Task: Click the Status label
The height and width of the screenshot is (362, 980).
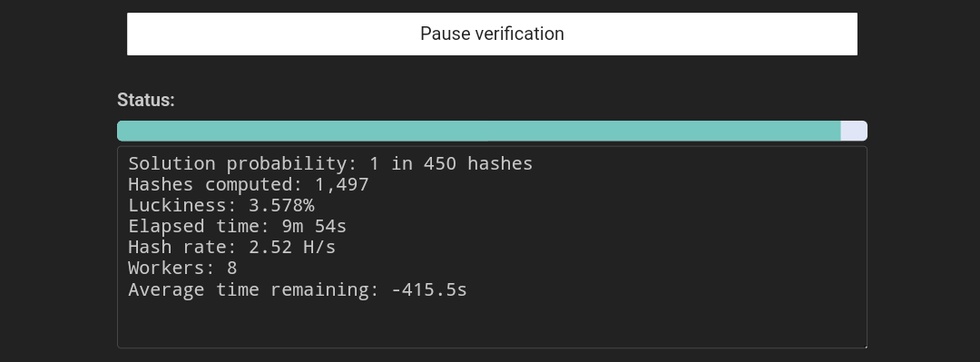Action: tap(145, 100)
